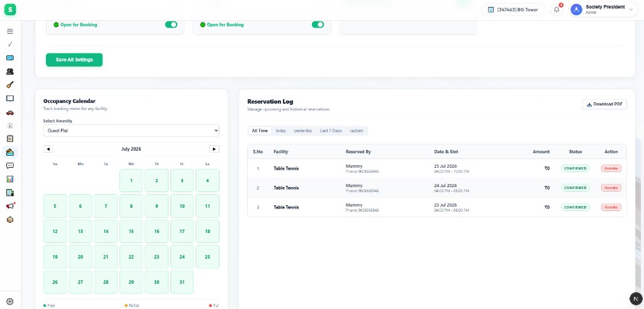
Task: Open the megaphone announcements icon
Action: coord(10,207)
